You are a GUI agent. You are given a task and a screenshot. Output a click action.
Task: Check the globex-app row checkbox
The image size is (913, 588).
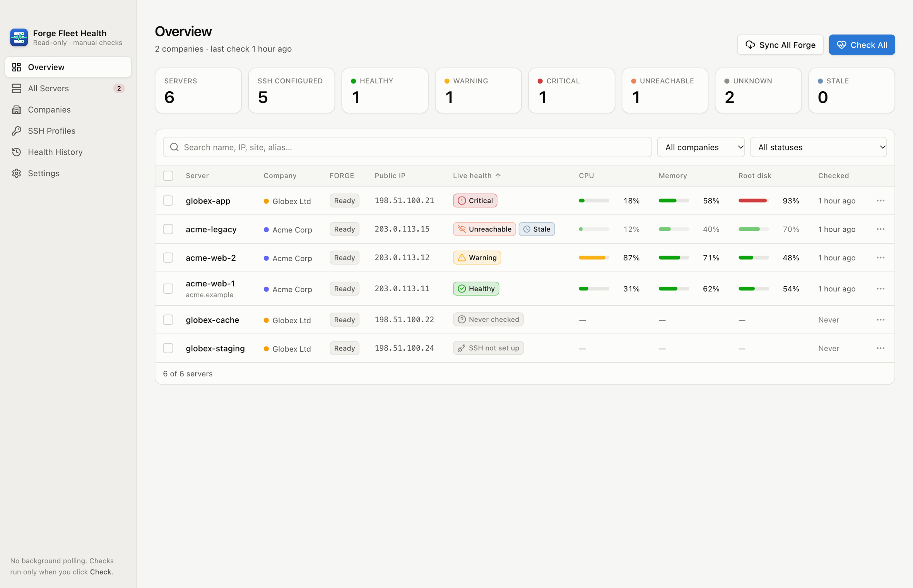168,201
